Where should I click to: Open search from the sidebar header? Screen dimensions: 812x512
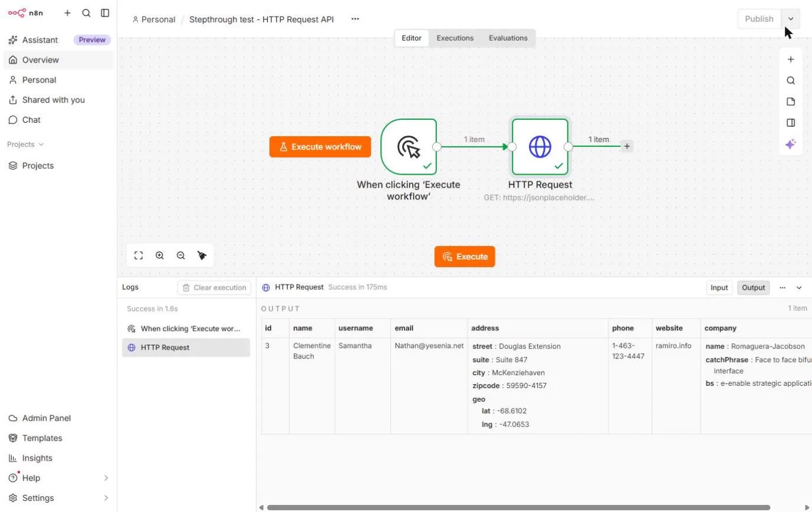coord(86,12)
